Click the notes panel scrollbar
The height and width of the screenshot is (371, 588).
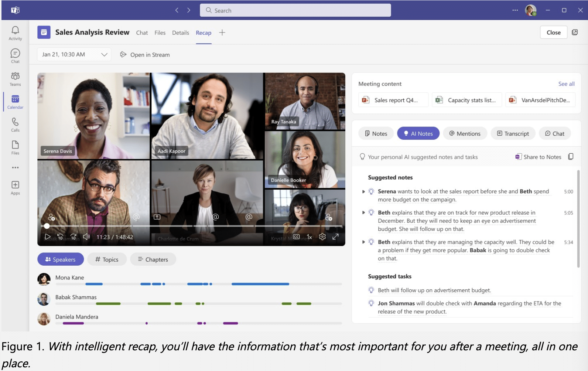click(x=578, y=218)
